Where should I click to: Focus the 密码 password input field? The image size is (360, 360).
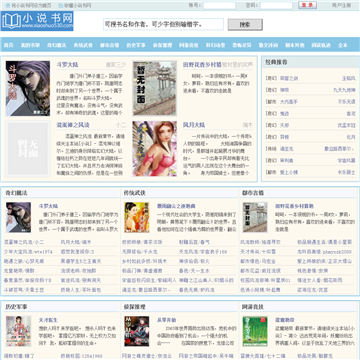point(276,5)
